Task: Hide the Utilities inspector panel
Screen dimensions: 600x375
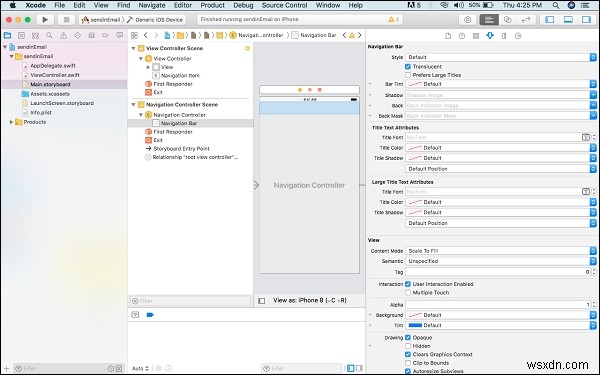Action: tap(586, 20)
